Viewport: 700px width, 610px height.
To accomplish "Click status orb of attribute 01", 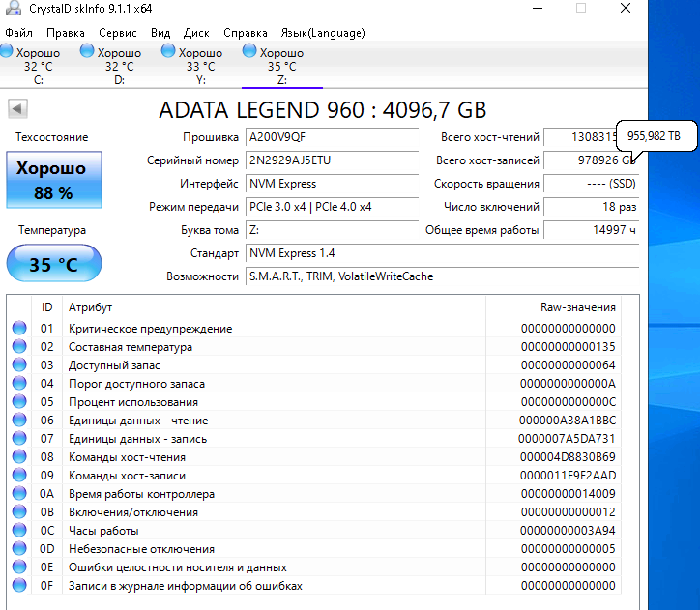I will 19,328.
